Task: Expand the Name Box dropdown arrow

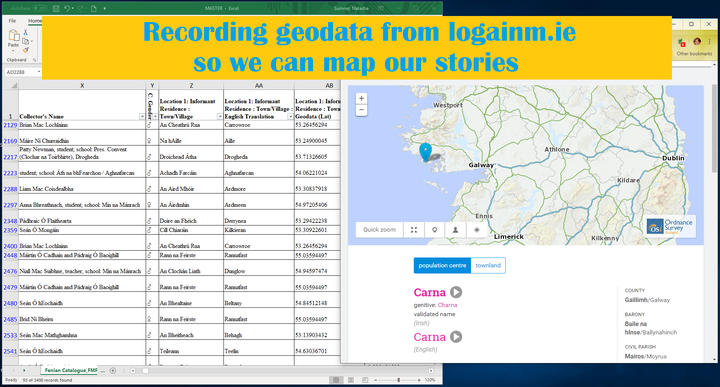Action: [x=39, y=72]
